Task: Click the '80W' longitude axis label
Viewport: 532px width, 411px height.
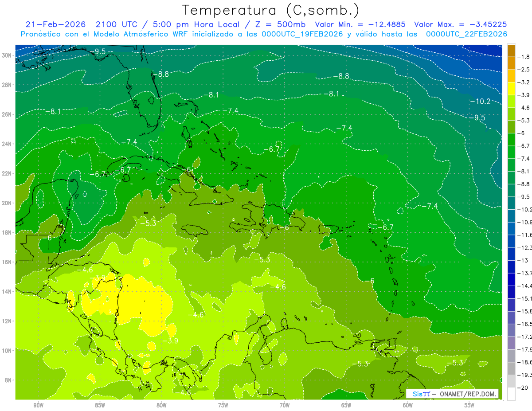Action: (161, 405)
